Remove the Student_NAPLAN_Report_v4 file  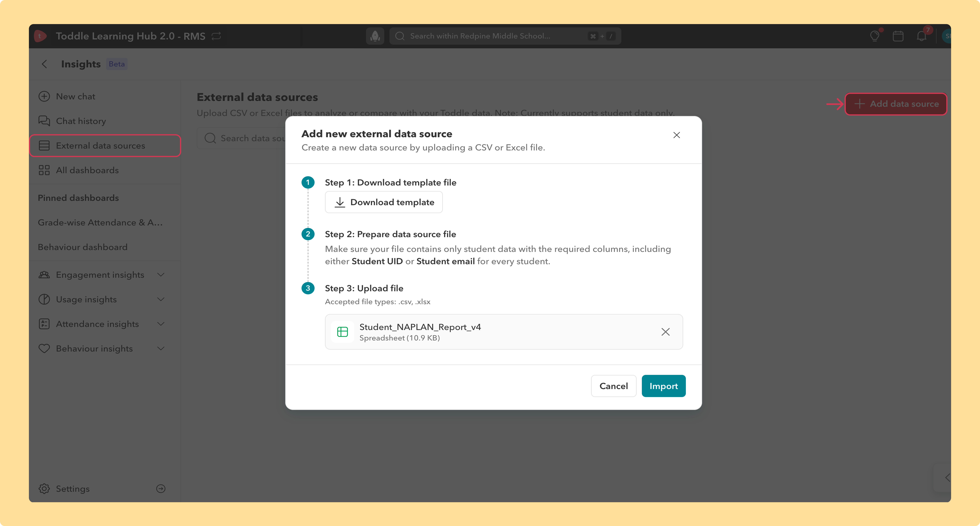[665, 332]
